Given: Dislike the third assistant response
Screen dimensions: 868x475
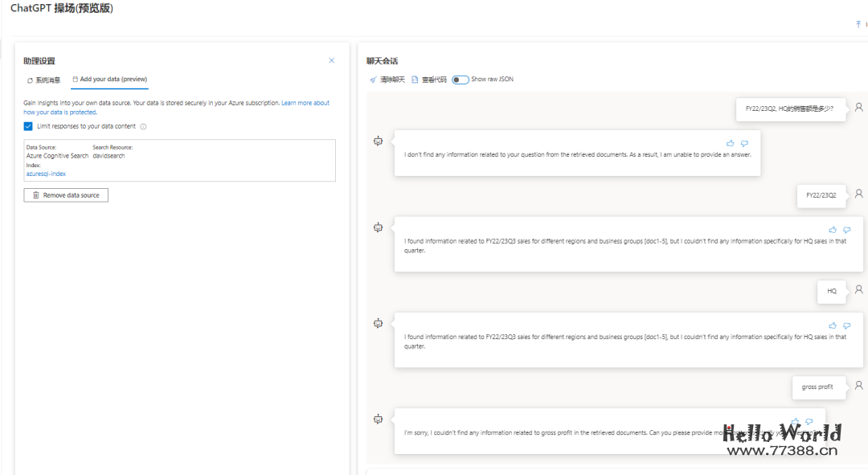Looking at the screenshot, I should pyautogui.click(x=846, y=326).
